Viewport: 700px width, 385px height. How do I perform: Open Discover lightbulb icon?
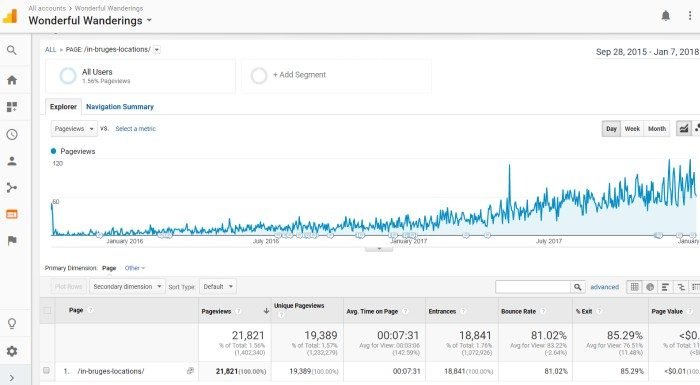[x=12, y=323]
